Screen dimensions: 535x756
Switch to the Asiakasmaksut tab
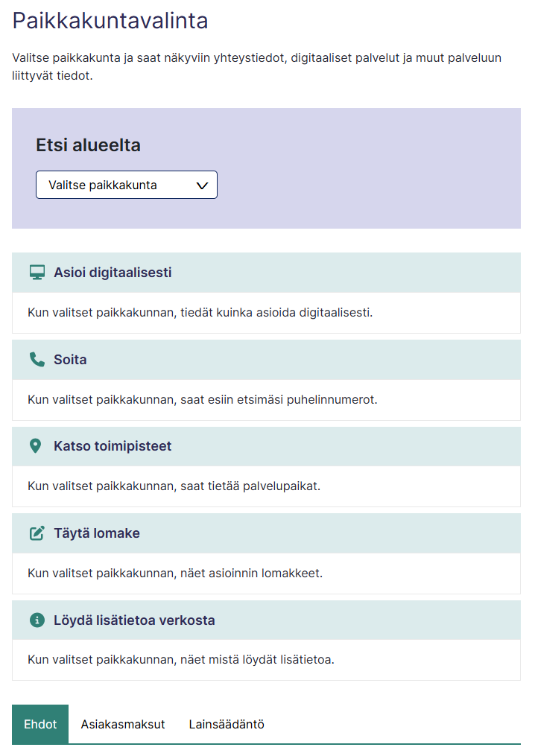[x=122, y=724]
